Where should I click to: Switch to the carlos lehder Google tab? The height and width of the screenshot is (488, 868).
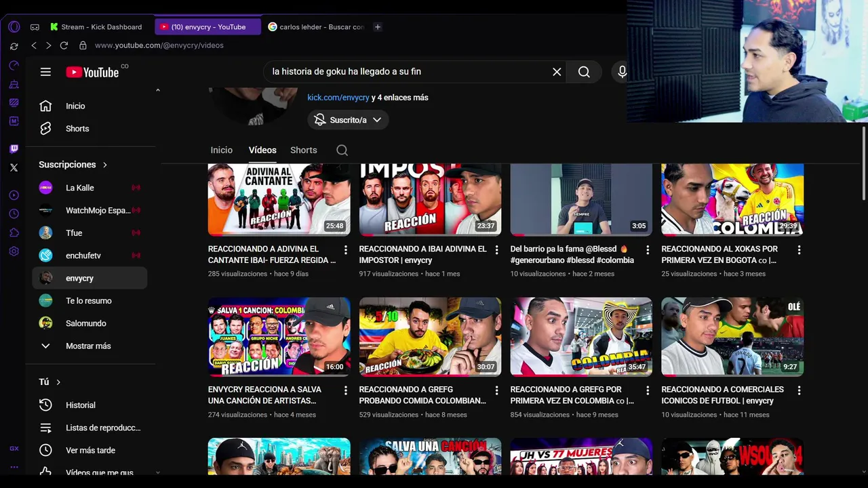coord(316,27)
